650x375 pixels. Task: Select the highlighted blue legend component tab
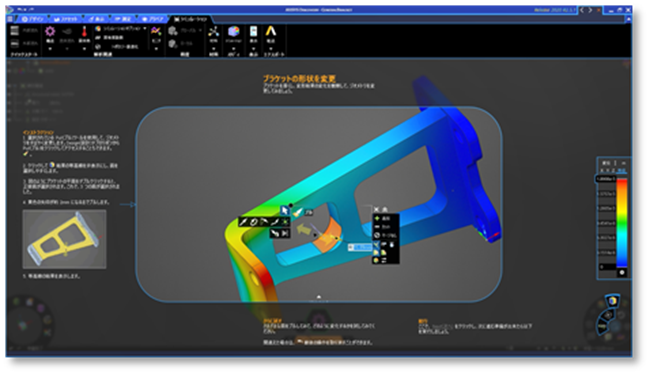click(621, 170)
